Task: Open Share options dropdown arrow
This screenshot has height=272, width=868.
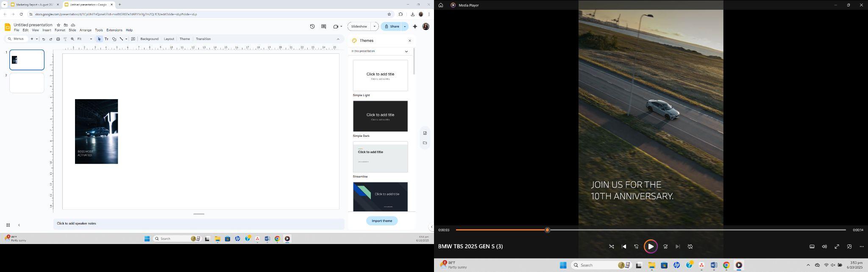Action: click(405, 27)
